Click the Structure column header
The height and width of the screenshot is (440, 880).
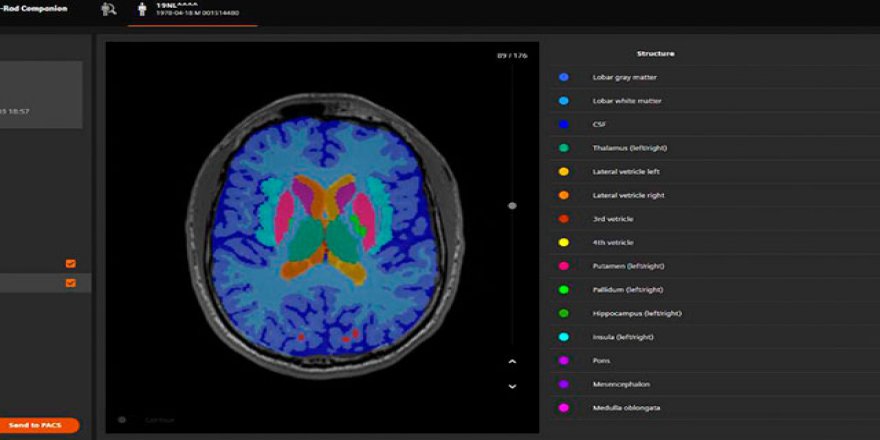[655, 53]
